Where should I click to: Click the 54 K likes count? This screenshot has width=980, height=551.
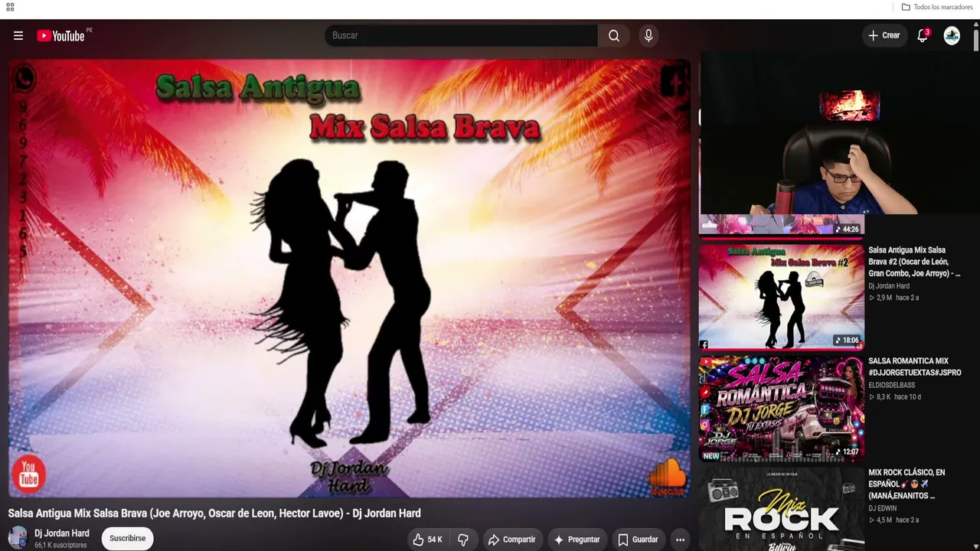click(435, 540)
